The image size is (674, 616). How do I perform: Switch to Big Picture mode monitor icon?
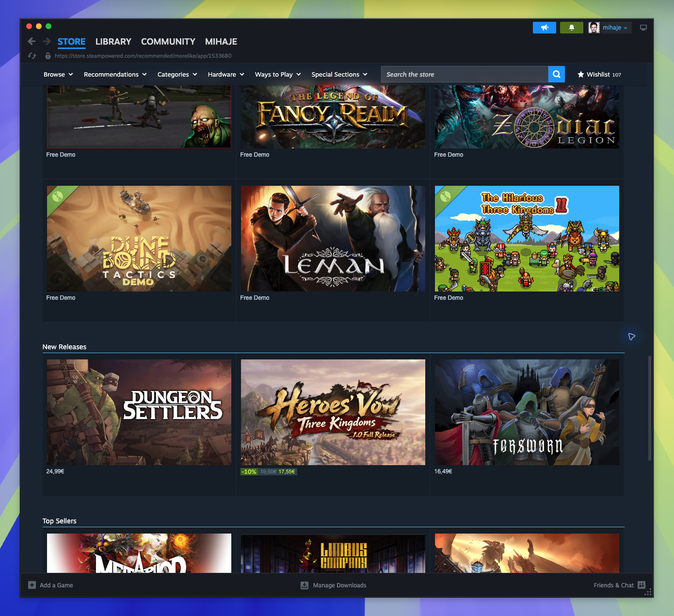(x=643, y=28)
